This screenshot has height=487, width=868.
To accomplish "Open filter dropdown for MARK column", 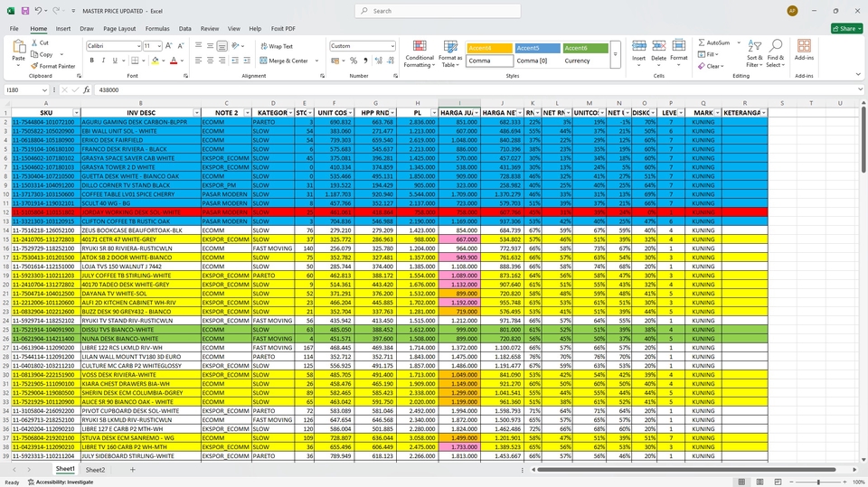I will 717,113.
